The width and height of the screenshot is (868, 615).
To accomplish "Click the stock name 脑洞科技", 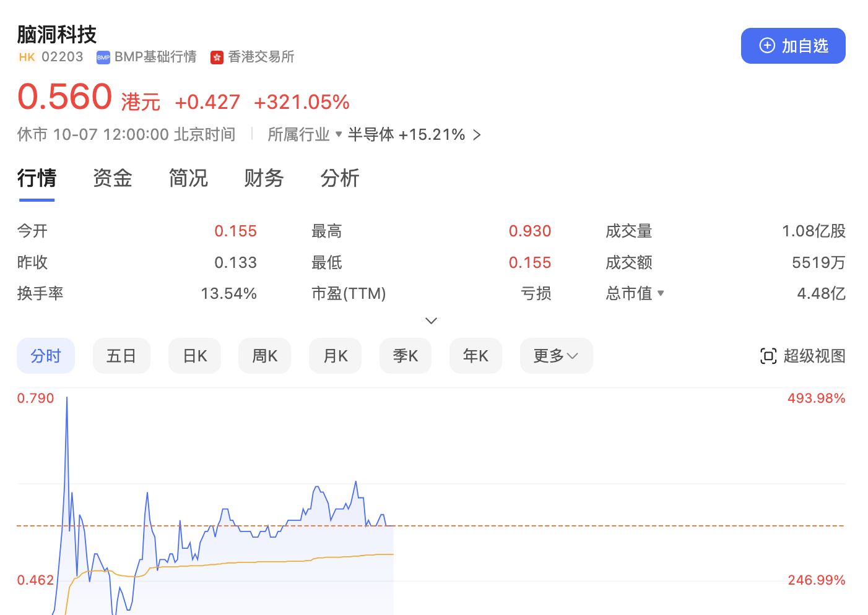I will pos(57,35).
